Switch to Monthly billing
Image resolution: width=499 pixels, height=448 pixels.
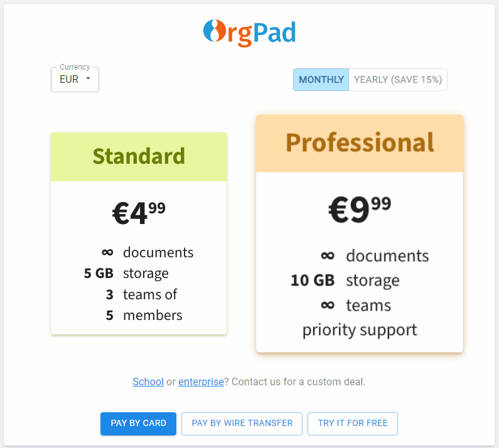321,80
